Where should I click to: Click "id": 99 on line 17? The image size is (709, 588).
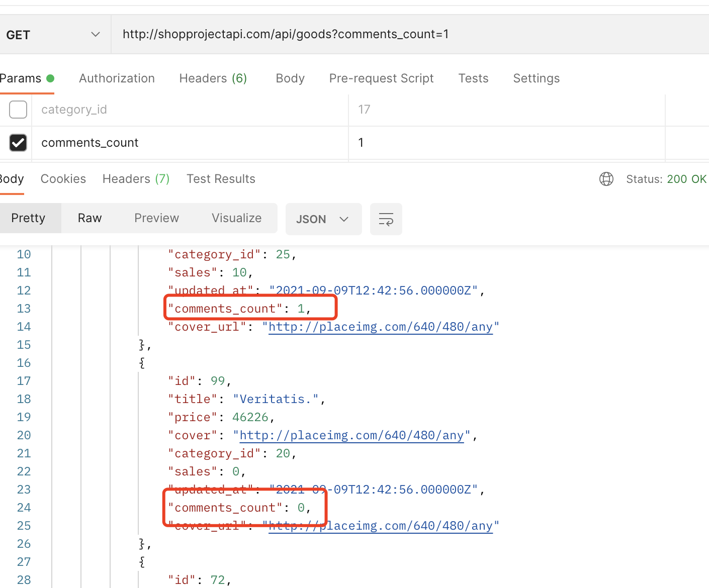click(199, 381)
